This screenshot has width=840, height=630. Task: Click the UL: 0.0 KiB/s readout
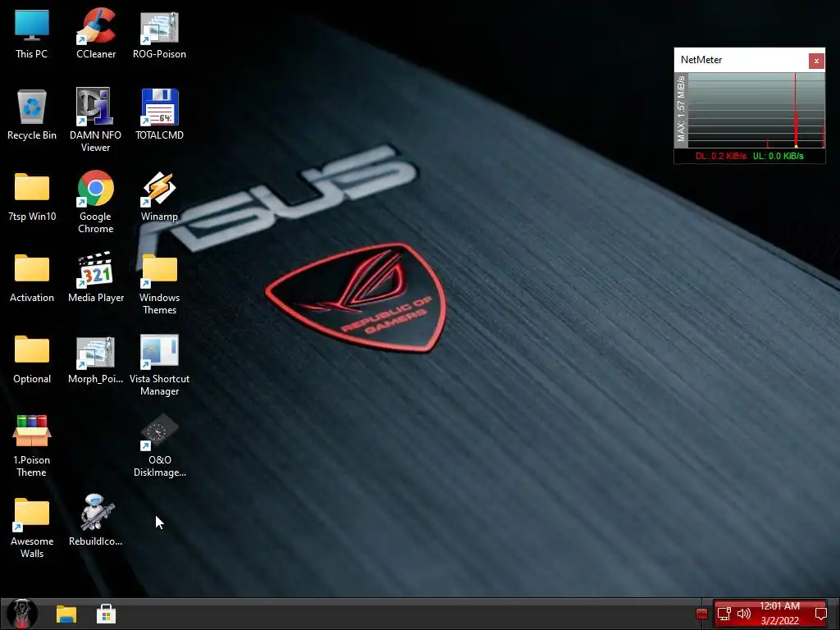pyautogui.click(x=778, y=156)
